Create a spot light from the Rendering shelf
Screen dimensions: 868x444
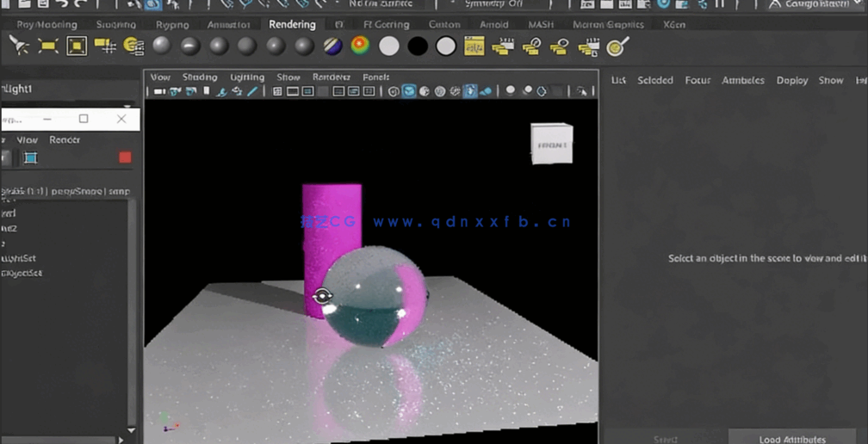pos(19,46)
